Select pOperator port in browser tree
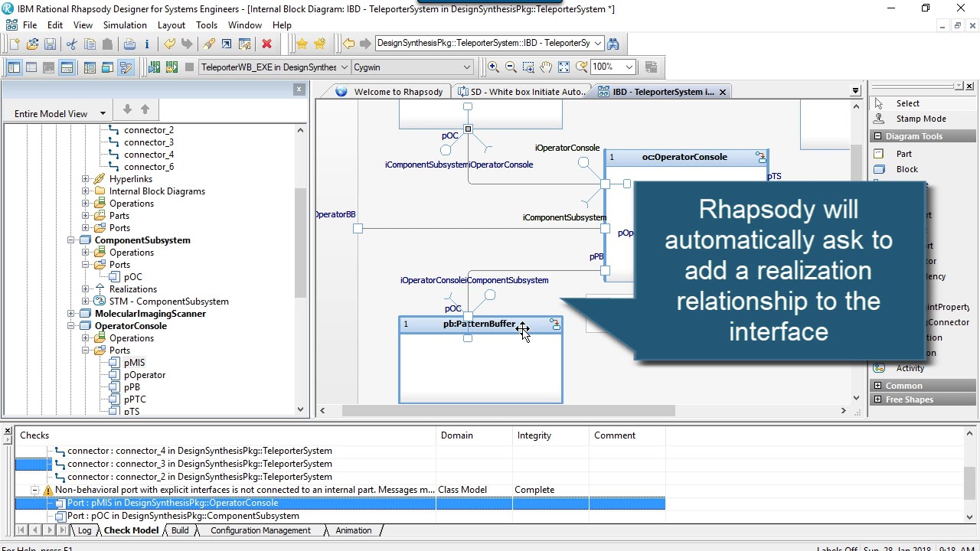980x551 pixels. coord(145,375)
